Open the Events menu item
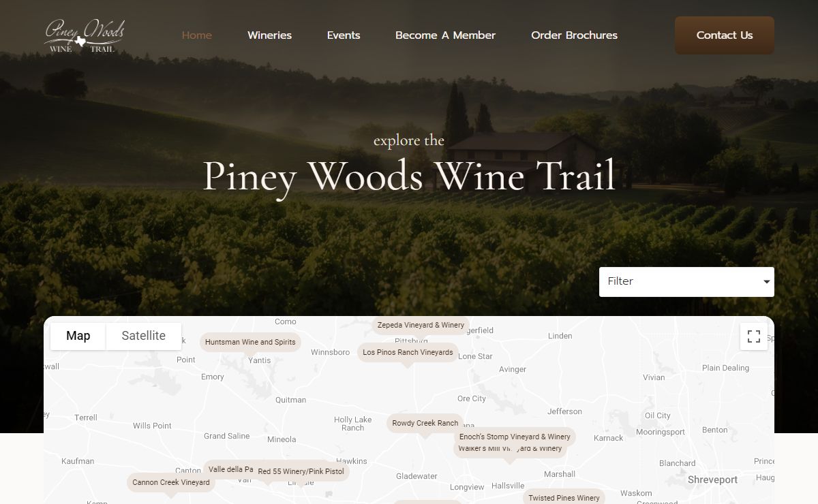The height and width of the screenshot is (504, 818). pos(344,35)
